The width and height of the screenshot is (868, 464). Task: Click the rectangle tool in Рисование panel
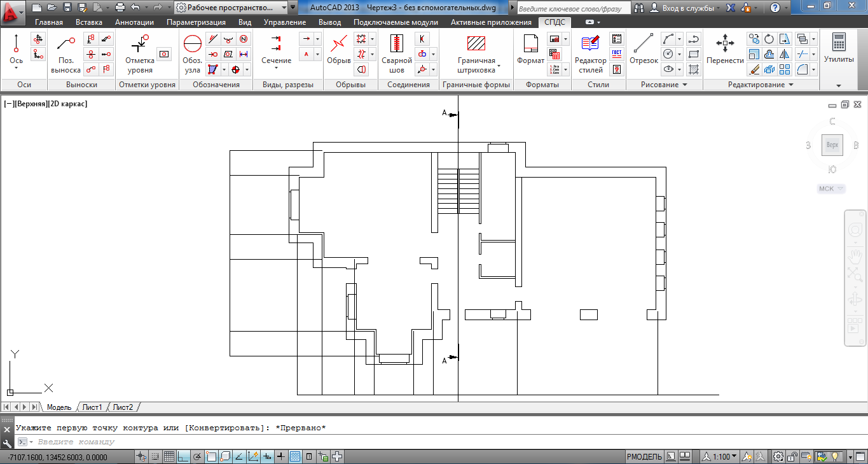pyautogui.click(x=694, y=54)
